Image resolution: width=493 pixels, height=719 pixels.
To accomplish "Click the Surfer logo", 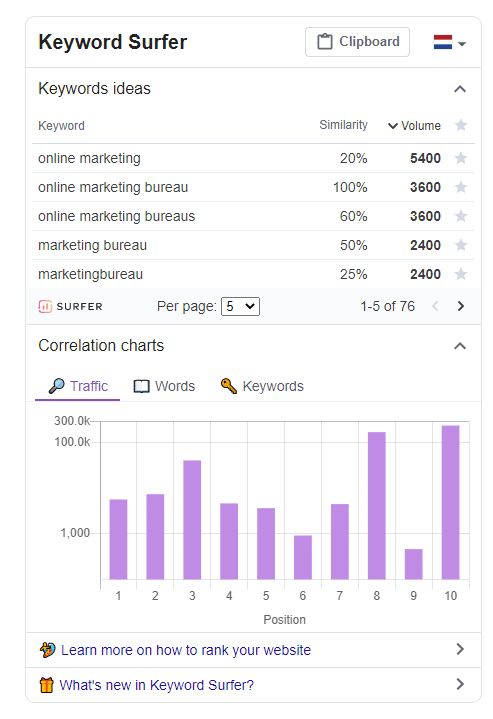I will 70,306.
